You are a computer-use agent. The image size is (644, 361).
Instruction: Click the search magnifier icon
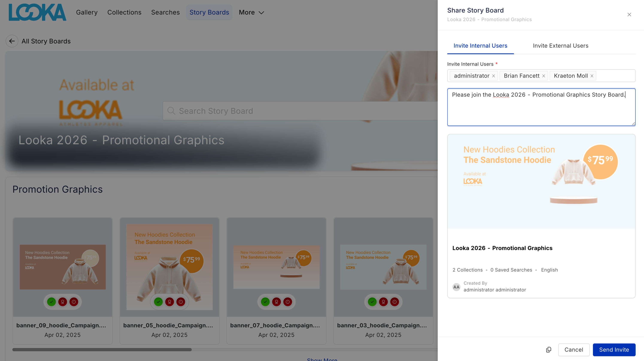171,111
